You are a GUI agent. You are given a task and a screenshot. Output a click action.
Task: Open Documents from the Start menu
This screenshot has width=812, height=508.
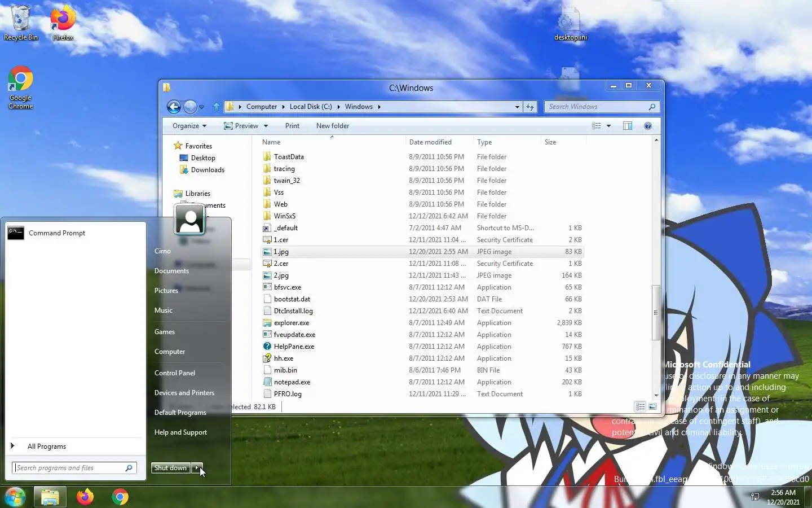click(171, 271)
